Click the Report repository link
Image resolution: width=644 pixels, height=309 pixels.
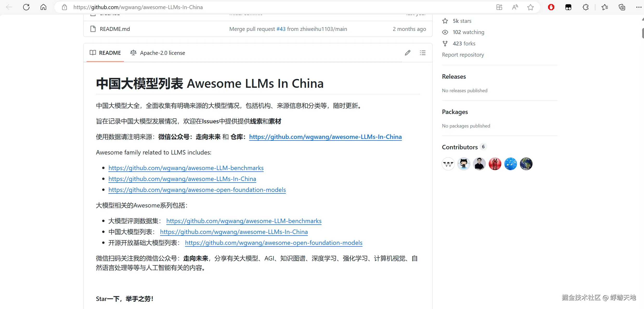click(x=463, y=55)
